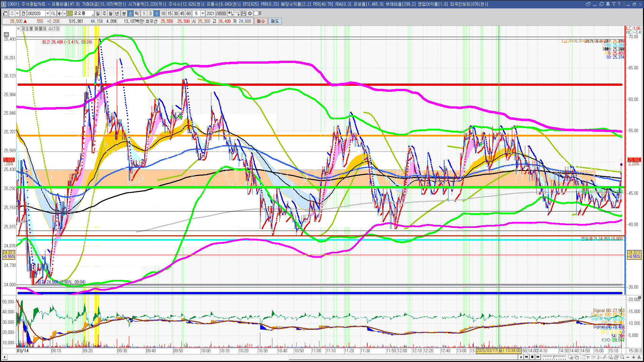
Task: Expand the stock code 002020 dropdown
Action: (x=48, y=13)
